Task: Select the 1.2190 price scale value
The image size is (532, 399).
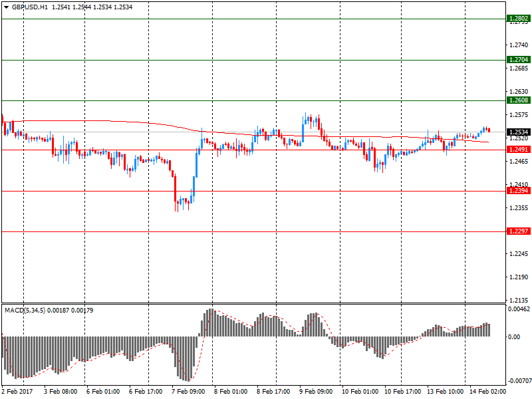Action: [x=519, y=277]
